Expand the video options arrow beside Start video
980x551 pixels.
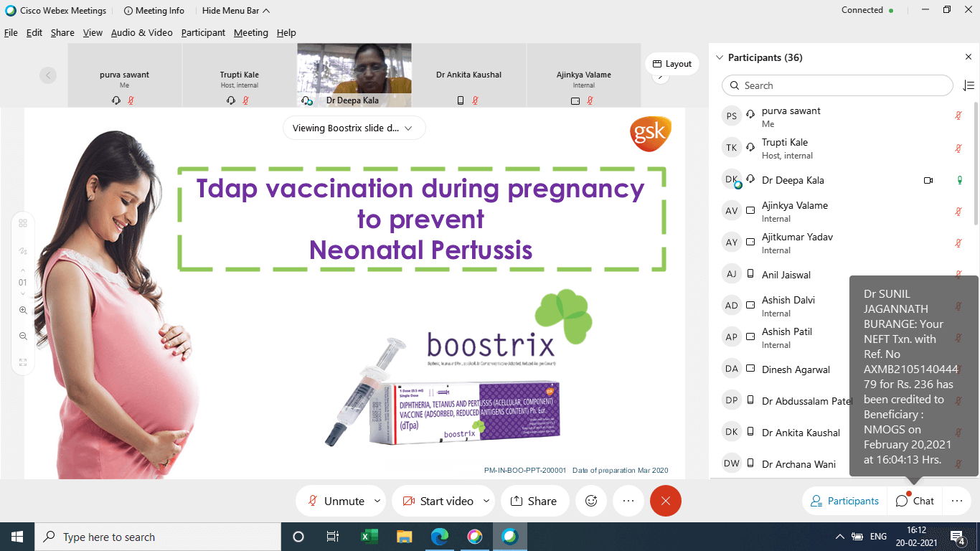486,501
